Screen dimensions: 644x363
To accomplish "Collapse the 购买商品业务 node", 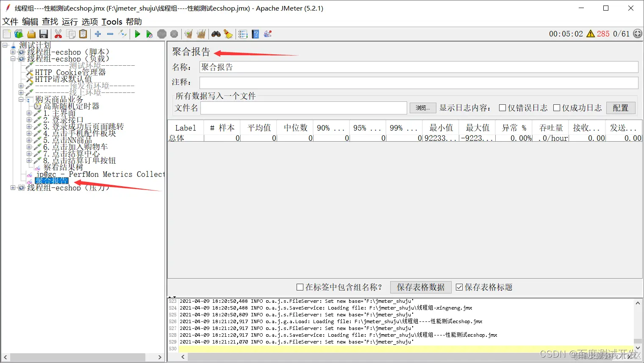I will click(21, 100).
